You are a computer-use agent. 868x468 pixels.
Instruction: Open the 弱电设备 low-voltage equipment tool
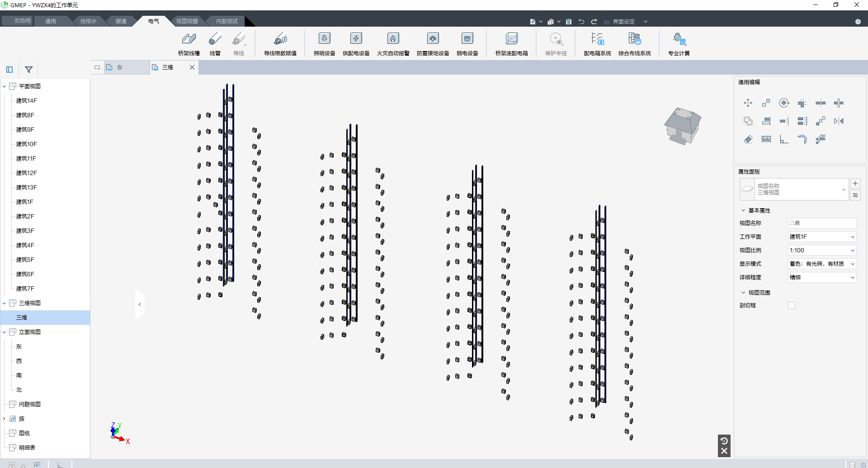coord(467,44)
